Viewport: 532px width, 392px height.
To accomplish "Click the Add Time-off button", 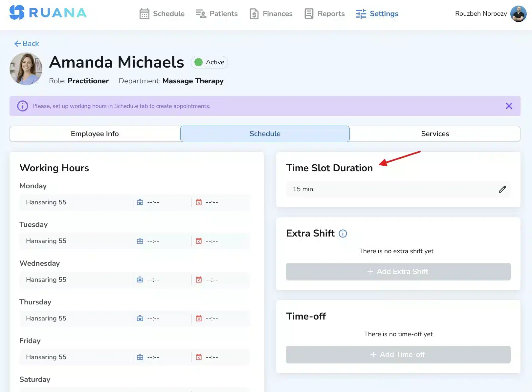I will pyautogui.click(x=398, y=354).
